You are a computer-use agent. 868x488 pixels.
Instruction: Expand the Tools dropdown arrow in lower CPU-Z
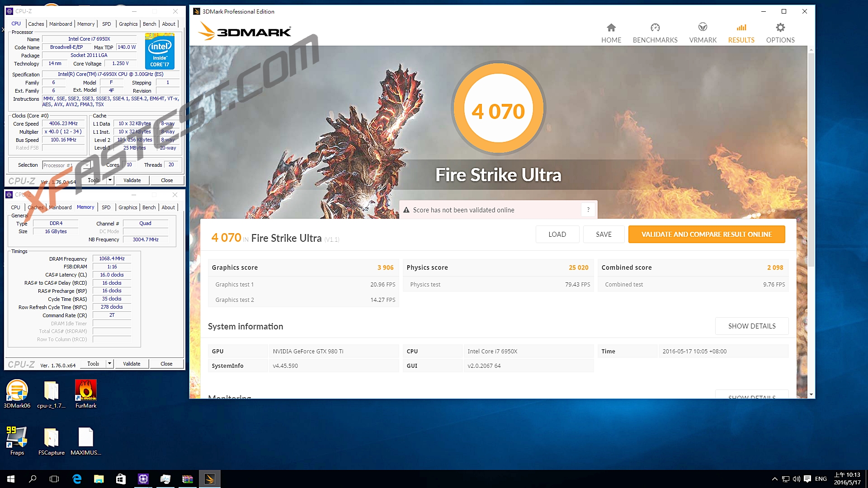point(109,364)
